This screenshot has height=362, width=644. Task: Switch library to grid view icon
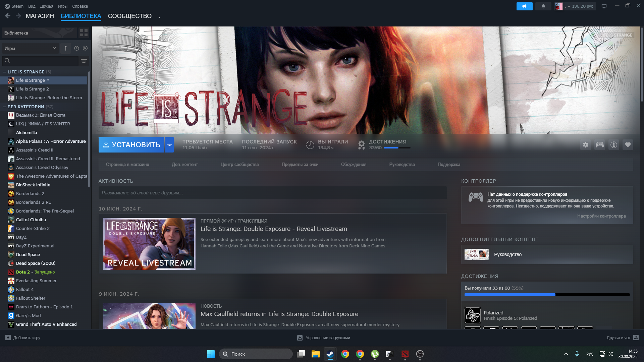coord(84,33)
